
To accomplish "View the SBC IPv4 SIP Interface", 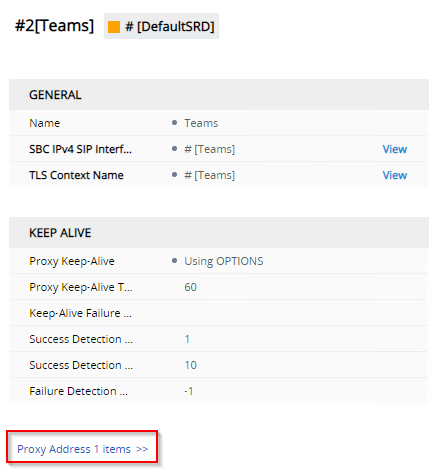I will point(394,149).
